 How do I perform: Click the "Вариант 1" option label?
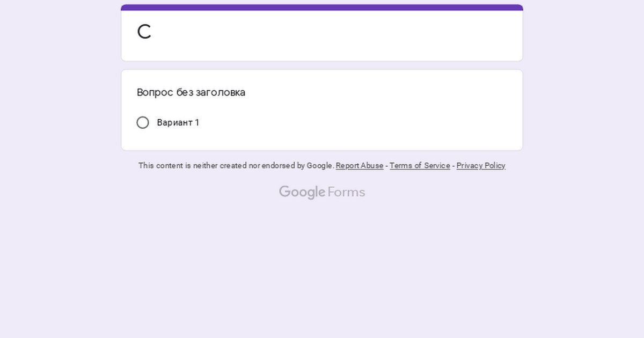coord(178,122)
